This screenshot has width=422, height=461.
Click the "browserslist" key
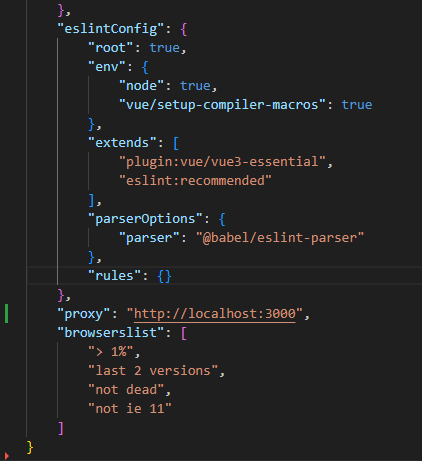click(111, 333)
